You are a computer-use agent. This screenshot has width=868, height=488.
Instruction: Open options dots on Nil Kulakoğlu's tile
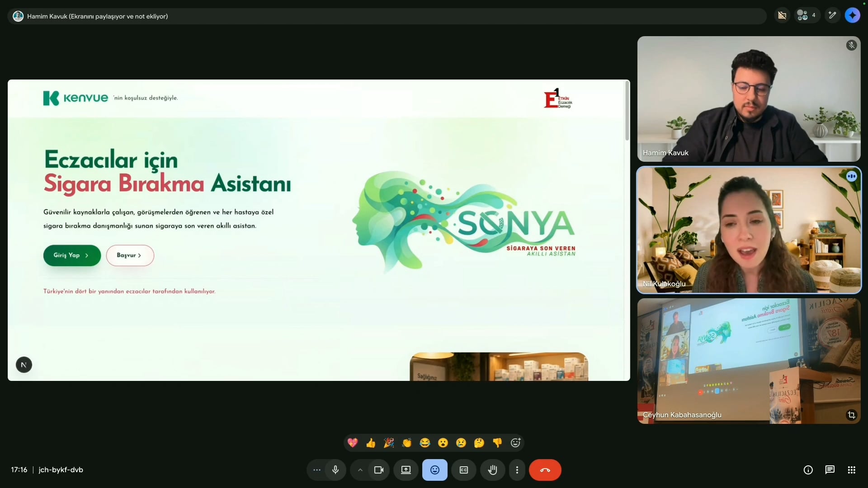(x=852, y=176)
